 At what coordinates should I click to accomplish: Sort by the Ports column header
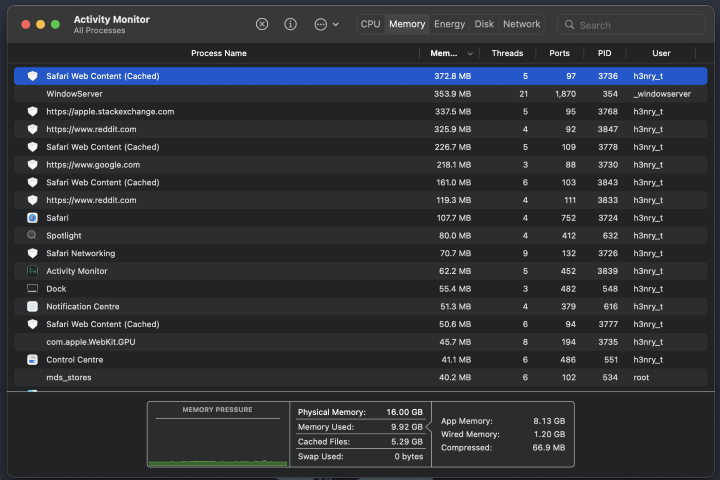(559, 53)
